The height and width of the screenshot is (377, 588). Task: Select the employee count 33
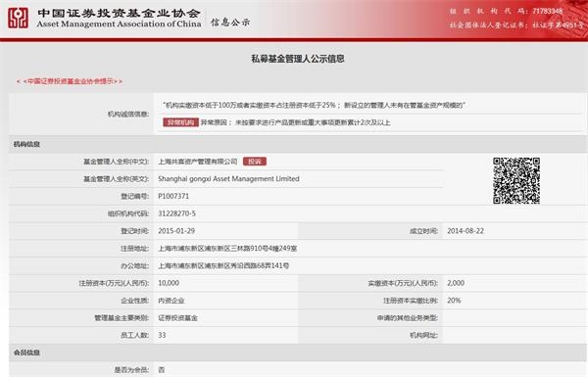162,335
